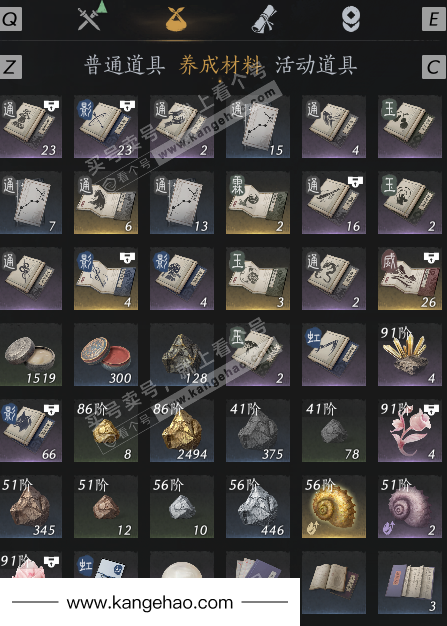
Task: Select the 91阶 pink flower item with 4
Action: (410, 431)
